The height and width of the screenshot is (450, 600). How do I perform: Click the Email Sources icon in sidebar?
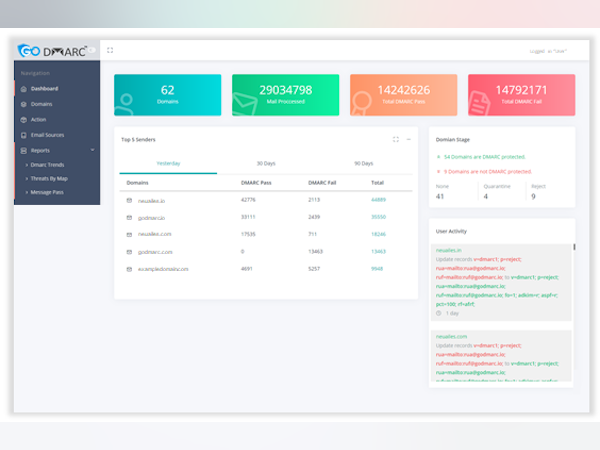click(23, 134)
